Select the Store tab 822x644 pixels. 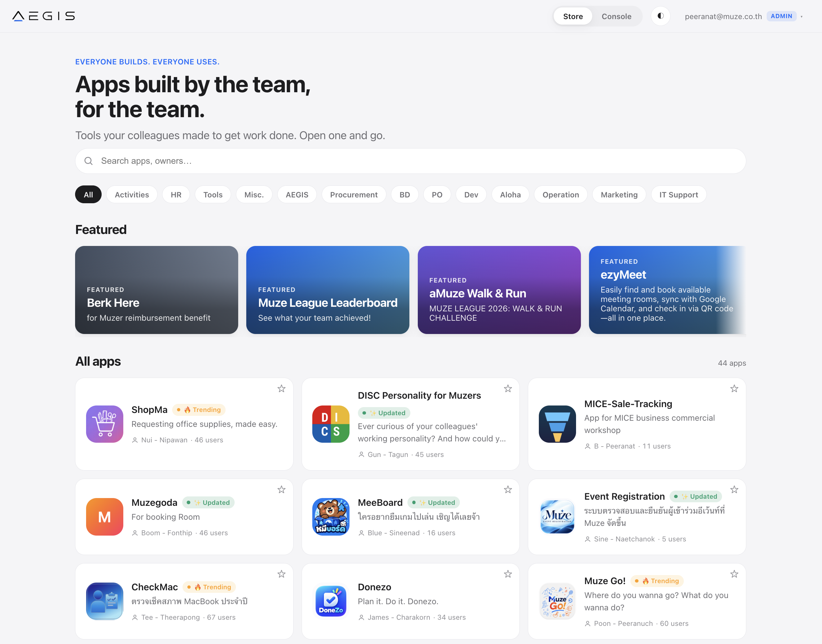click(x=573, y=16)
